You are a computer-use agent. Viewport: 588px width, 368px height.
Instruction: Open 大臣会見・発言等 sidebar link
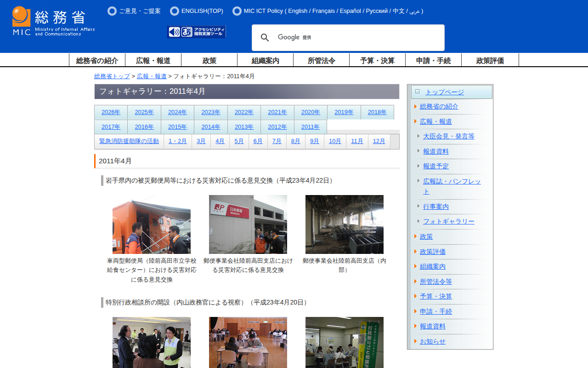coord(449,136)
